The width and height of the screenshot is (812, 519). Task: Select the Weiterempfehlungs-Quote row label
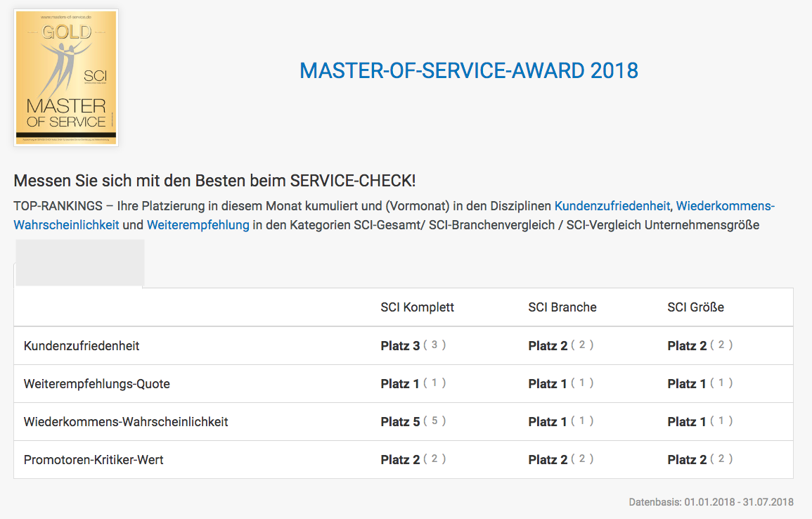point(96,384)
